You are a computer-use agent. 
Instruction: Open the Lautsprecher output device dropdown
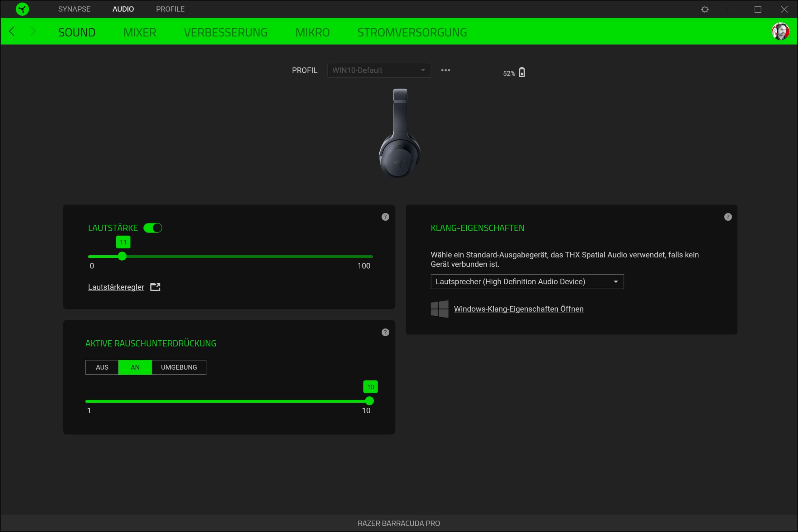[x=527, y=282]
